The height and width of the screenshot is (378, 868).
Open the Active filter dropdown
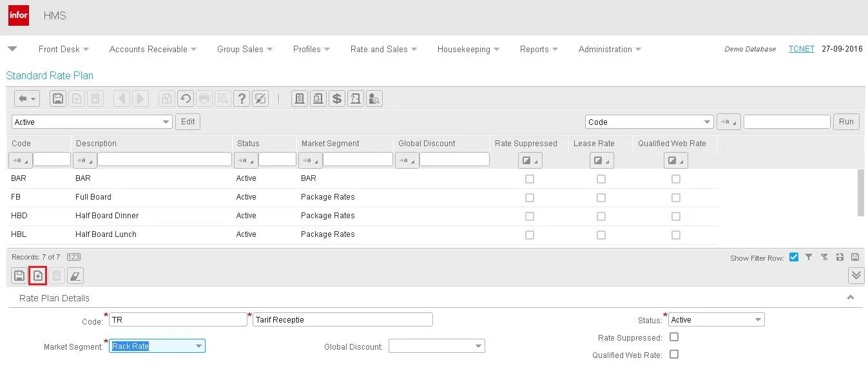pyautogui.click(x=166, y=122)
